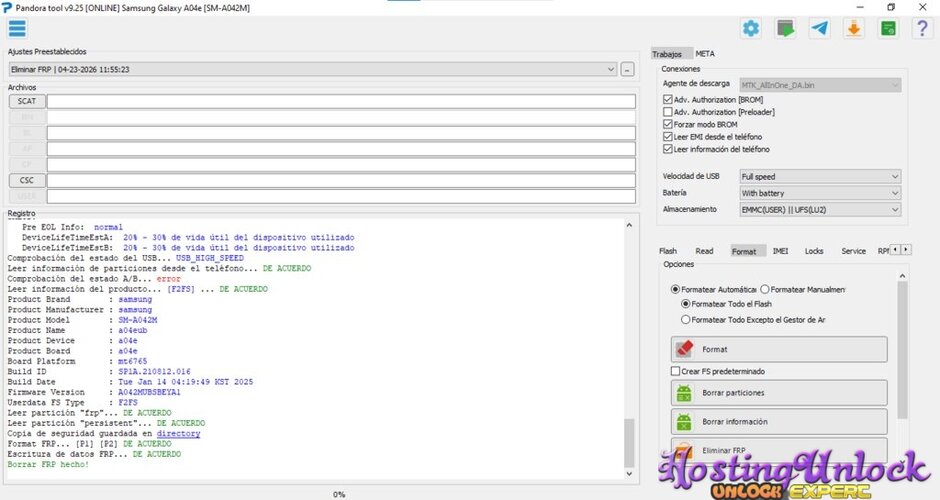Open settings gear icon in toolbar
This screenshot has width=940, height=500.
751,28
